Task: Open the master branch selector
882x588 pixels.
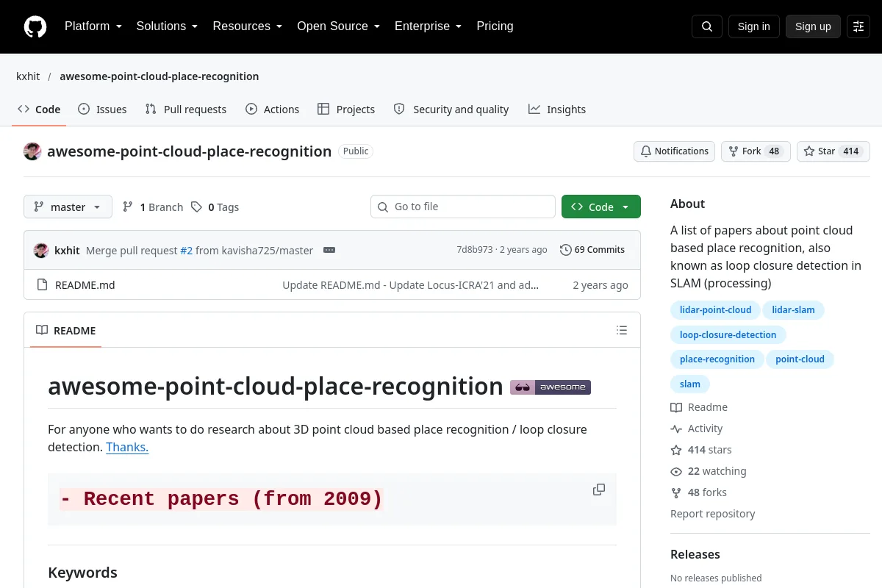Action: click(68, 207)
